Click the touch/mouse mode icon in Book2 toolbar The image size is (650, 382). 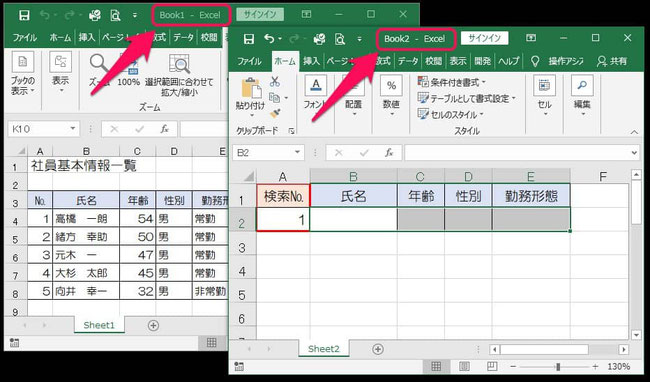click(x=320, y=39)
